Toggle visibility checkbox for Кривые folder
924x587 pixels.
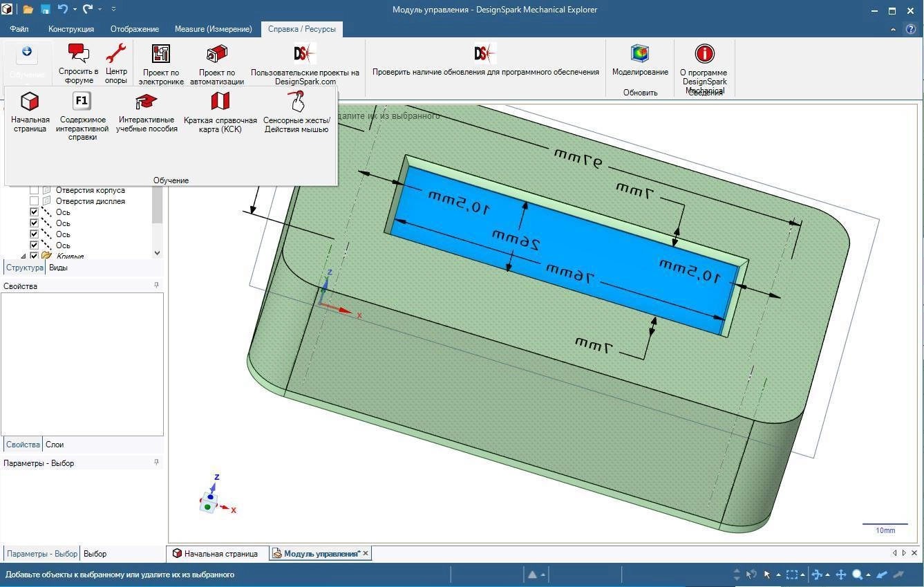click(34, 256)
